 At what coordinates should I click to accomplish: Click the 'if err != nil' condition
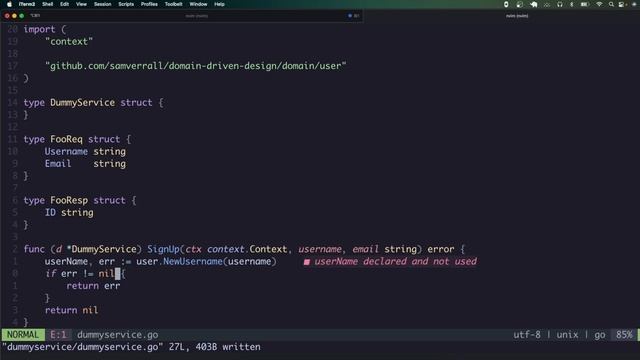(x=80, y=273)
